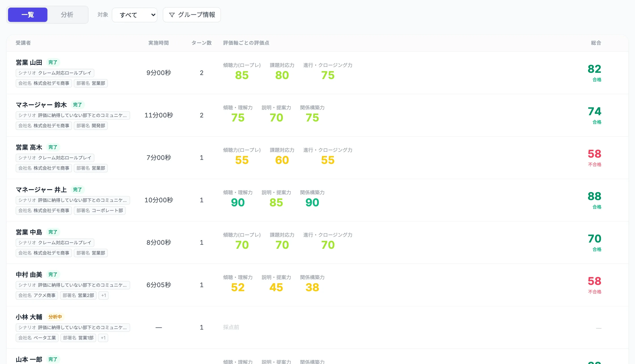Click the 受講者 column header
Image resolution: width=635 pixels, height=364 pixels.
click(x=23, y=43)
